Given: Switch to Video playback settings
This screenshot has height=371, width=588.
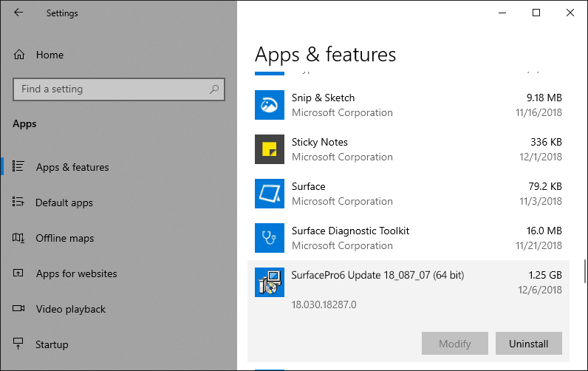Looking at the screenshot, I should tap(118, 309).
